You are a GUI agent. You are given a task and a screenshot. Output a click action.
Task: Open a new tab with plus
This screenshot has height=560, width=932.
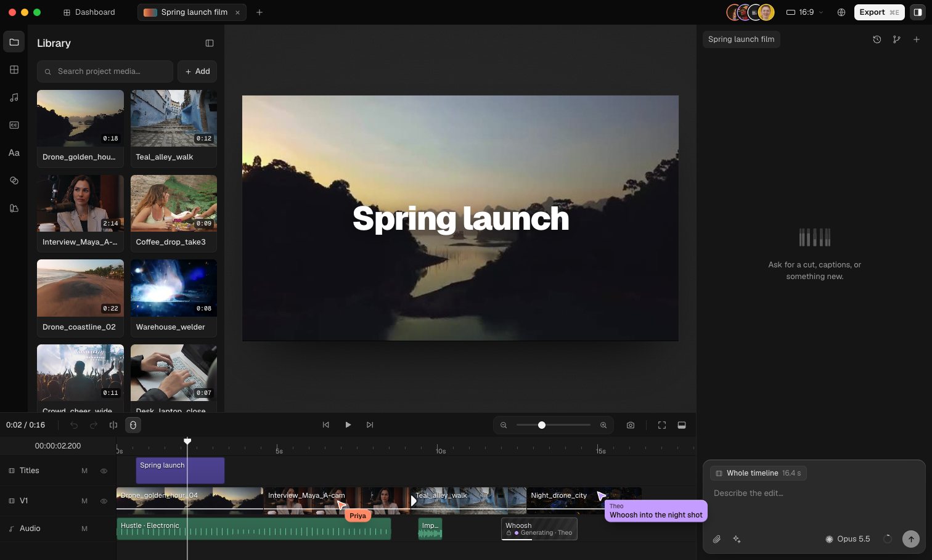[260, 12]
